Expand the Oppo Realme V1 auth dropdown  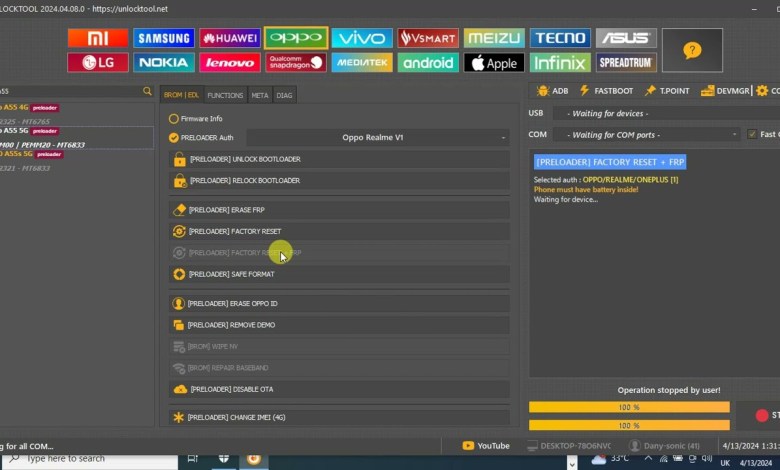378,137
